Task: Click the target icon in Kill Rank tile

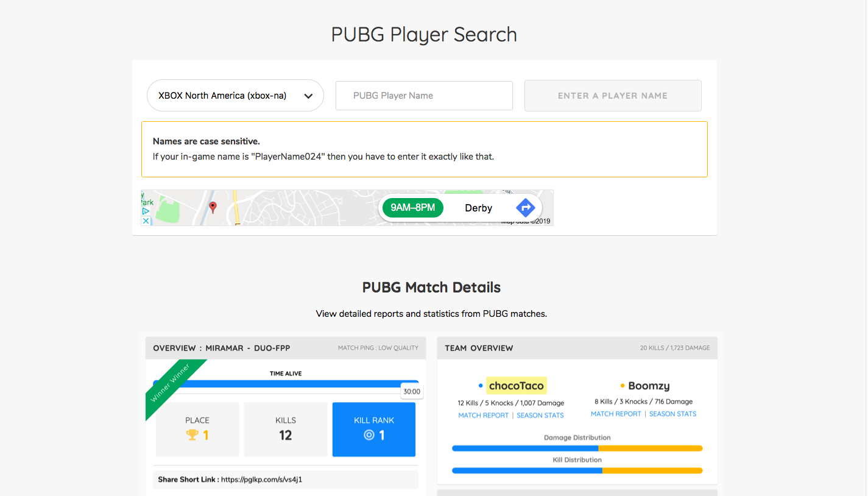Action: pyautogui.click(x=369, y=435)
